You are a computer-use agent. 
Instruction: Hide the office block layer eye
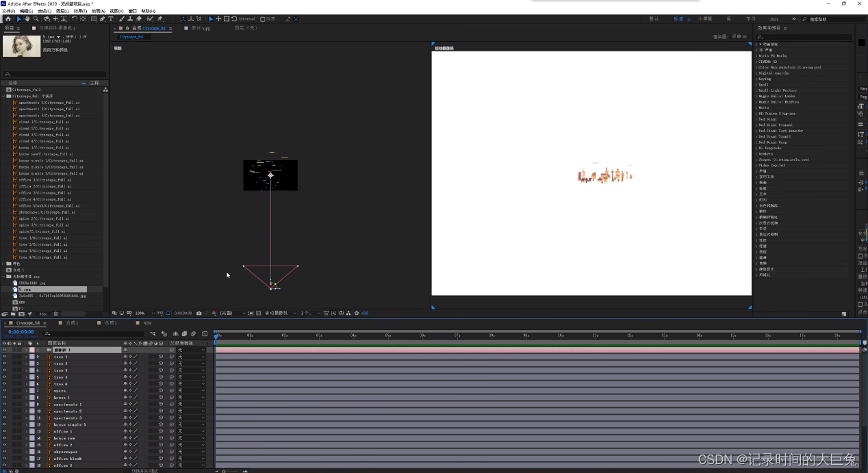[4, 459]
